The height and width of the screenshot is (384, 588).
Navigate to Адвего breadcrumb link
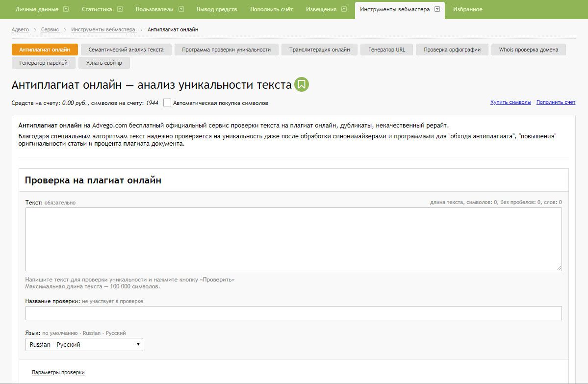tap(20, 30)
